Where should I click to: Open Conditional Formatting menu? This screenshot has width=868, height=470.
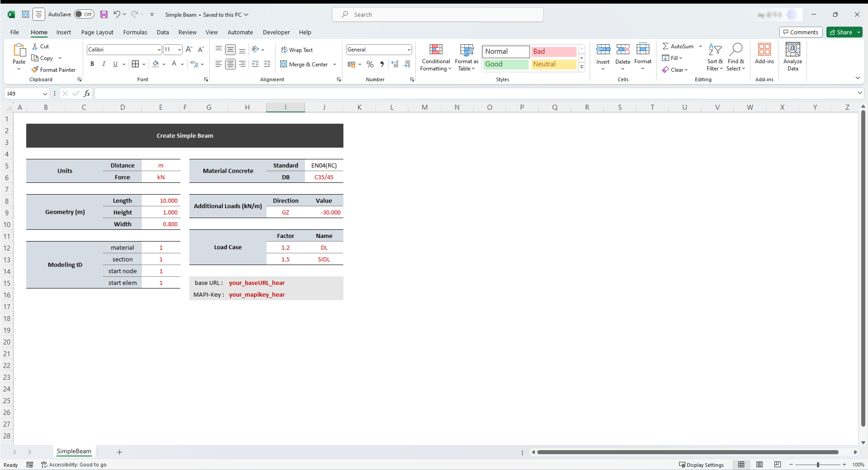pos(435,57)
